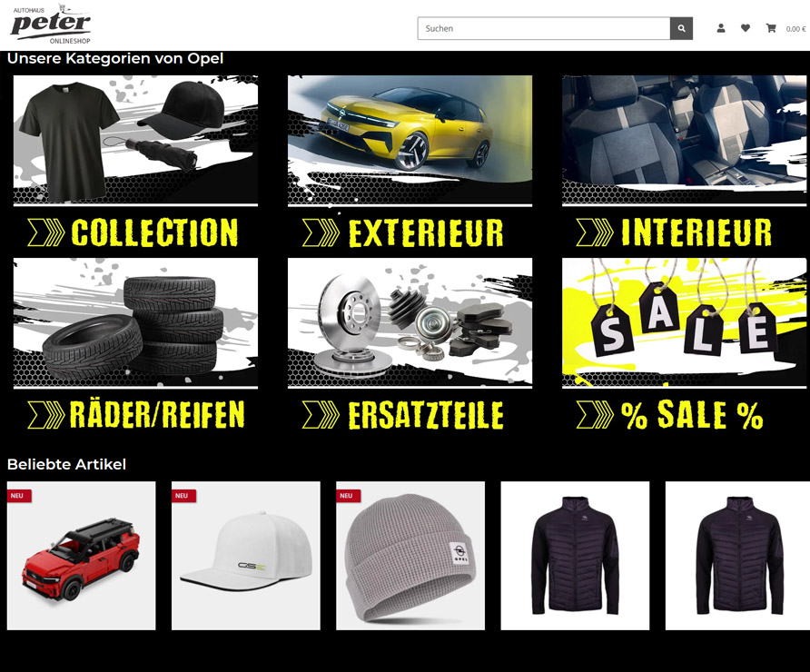Click the RÄDER/REIFEN label
The height and width of the screenshot is (672, 810).
coord(157,414)
